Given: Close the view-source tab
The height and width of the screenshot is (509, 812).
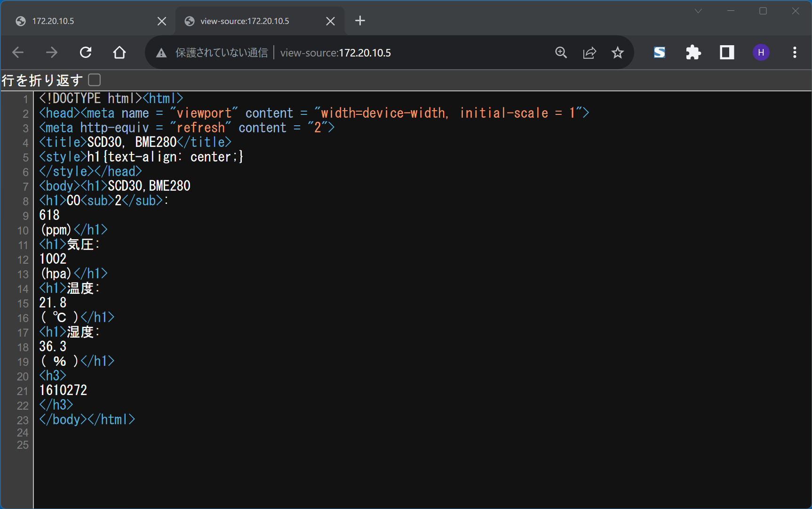Looking at the screenshot, I should (330, 21).
